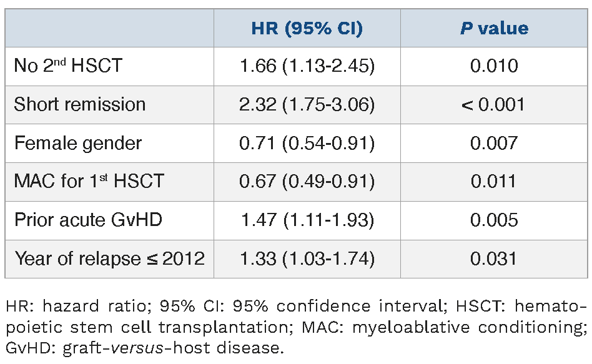Select the P value 0.010 cell

(x=494, y=66)
